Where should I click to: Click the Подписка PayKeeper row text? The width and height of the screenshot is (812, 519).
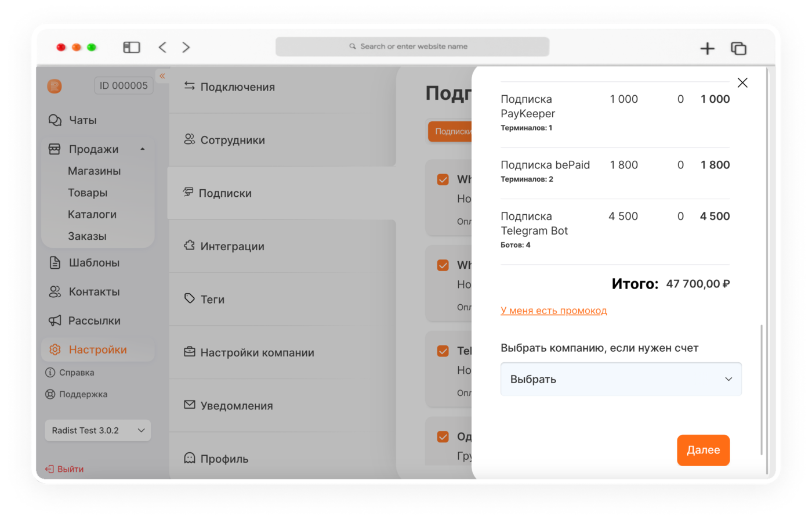pyautogui.click(x=528, y=106)
